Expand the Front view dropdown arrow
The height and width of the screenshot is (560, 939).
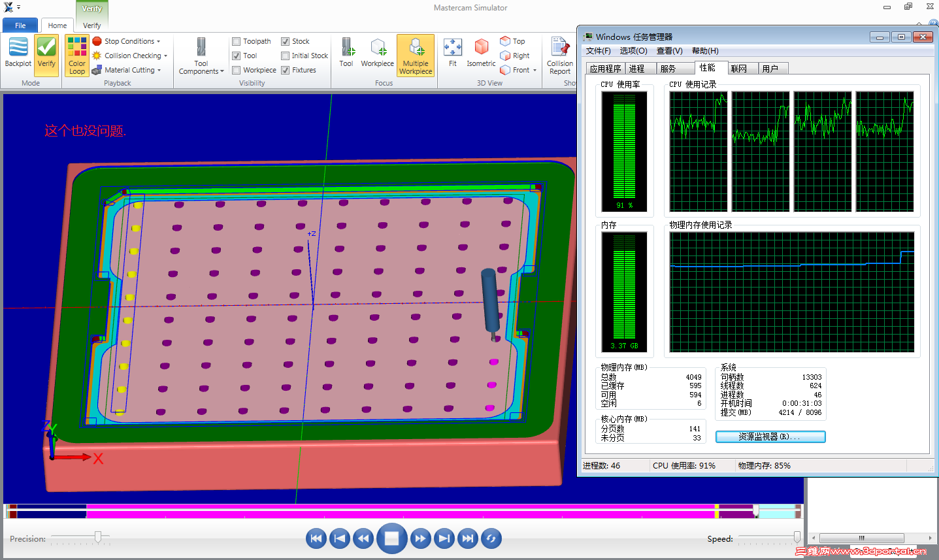[x=535, y=70]
